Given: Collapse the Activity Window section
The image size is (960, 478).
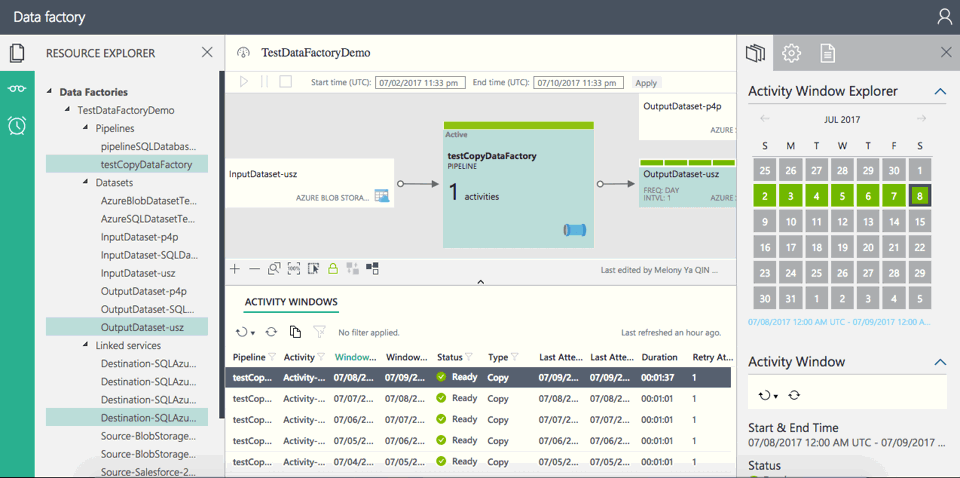Looking at the screenshot, I should coord(940,362).
